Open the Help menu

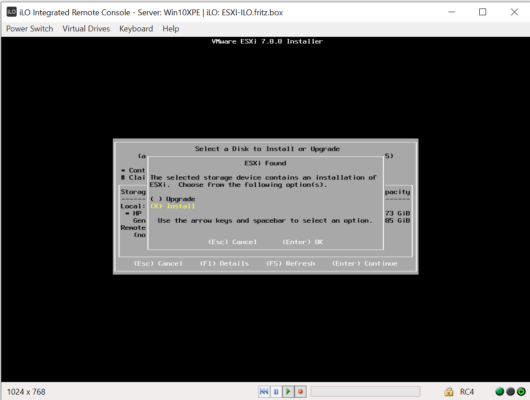click(171, 29)
